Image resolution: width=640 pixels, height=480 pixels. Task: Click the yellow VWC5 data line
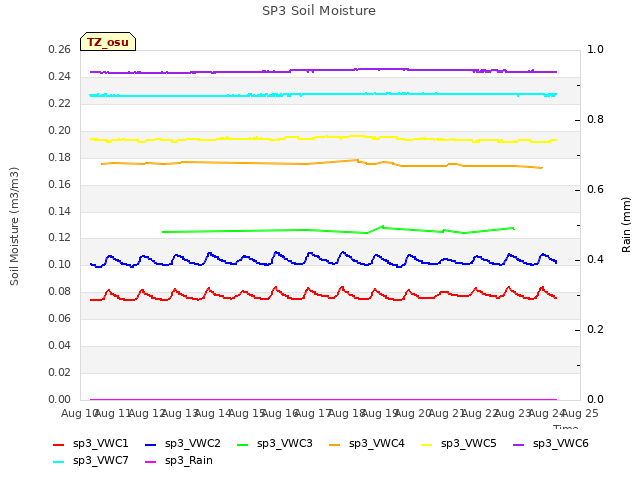click(x=323, y=138)
